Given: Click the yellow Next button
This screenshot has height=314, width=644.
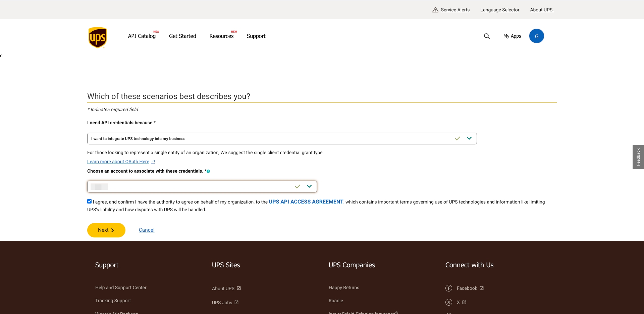Looking at the screenshot, I should click(106, 230).
